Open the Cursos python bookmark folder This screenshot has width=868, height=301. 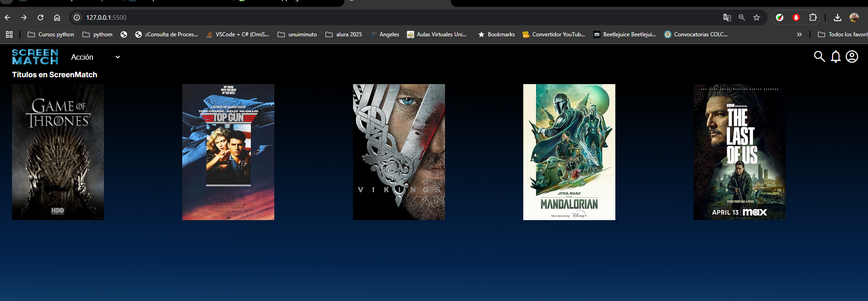pyautogui.click(x=51, y=34)
